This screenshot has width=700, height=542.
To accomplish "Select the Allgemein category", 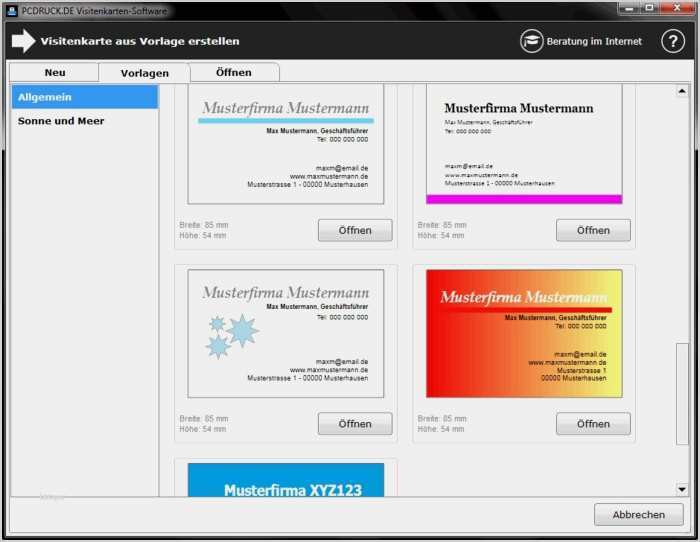I will pos(85,97).
